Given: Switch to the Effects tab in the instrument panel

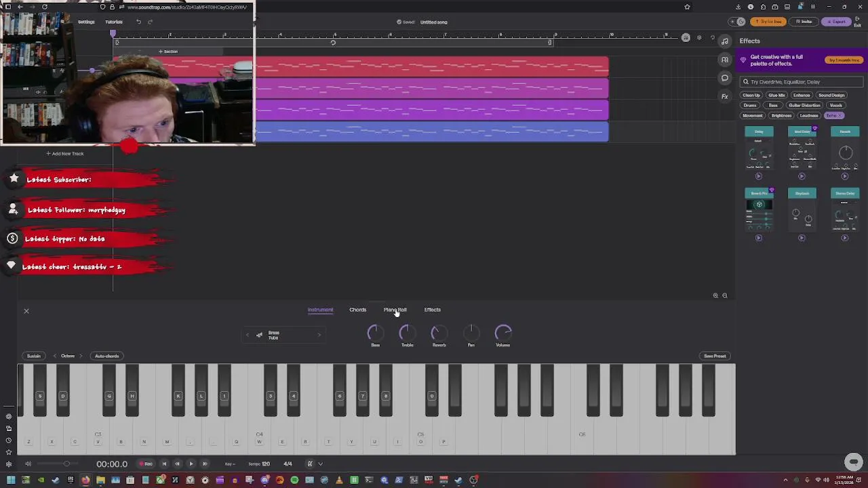Looking at the screenshot, I should coord(432,310).
